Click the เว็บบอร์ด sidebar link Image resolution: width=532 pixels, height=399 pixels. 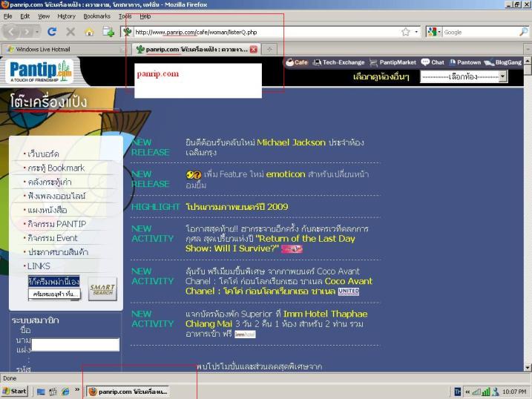[x=43, y=154]
